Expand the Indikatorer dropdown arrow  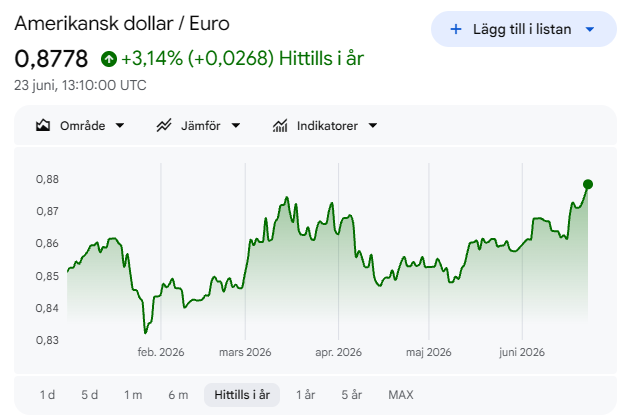(373, 126)
